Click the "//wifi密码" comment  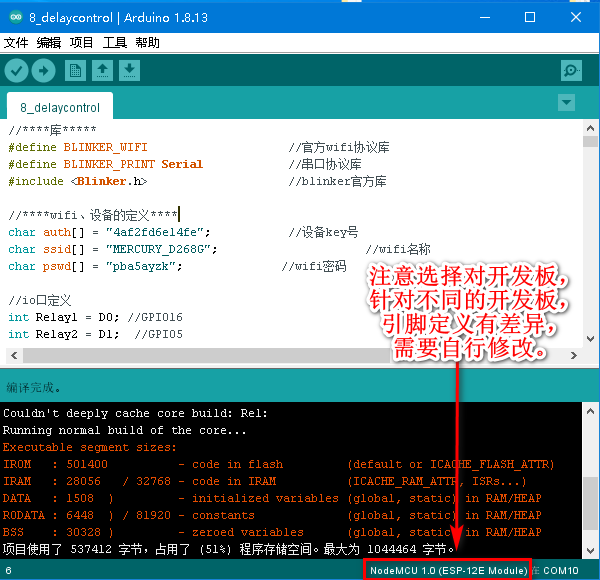click(x=314, y=266)
